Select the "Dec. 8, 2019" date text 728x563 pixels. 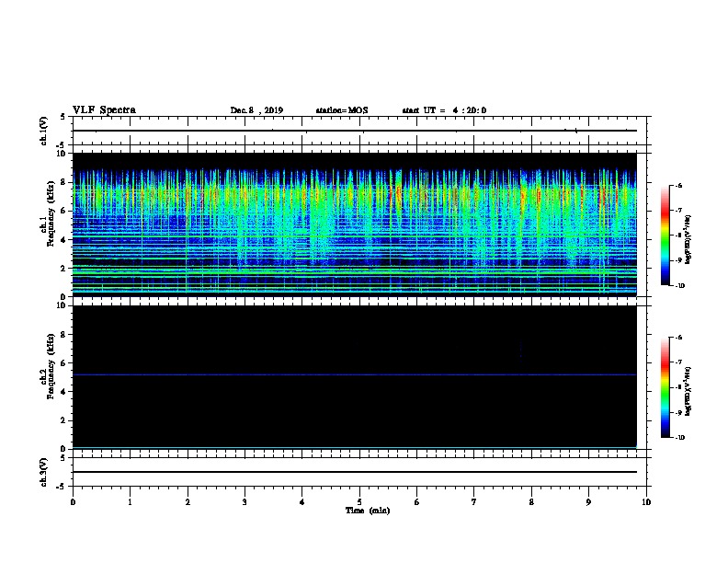(256, 110)
